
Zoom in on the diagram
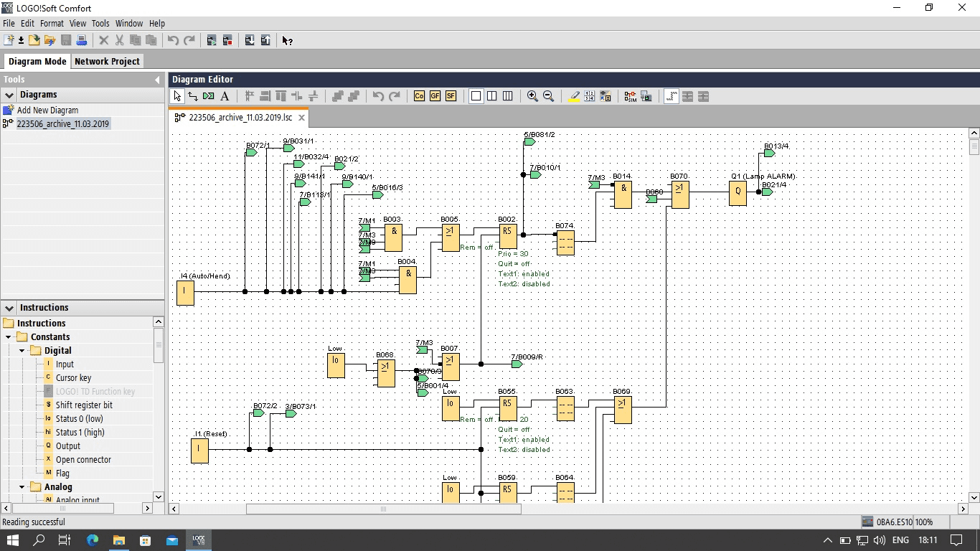point(532,96)
